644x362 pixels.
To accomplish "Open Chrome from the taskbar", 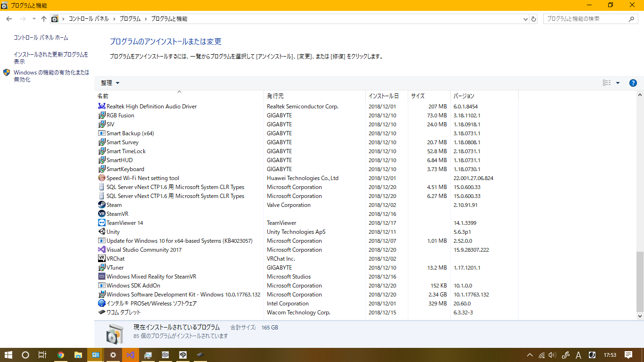I will 61,355.
